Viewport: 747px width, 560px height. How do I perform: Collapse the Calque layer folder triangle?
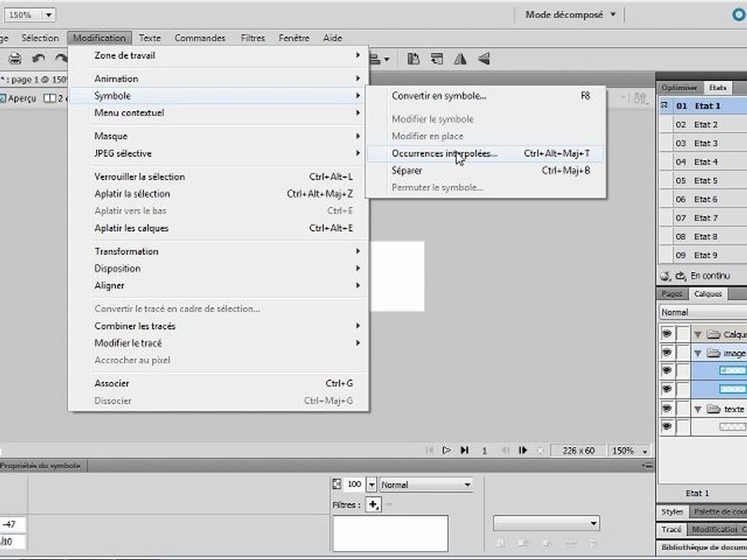(x=698, y=334)
